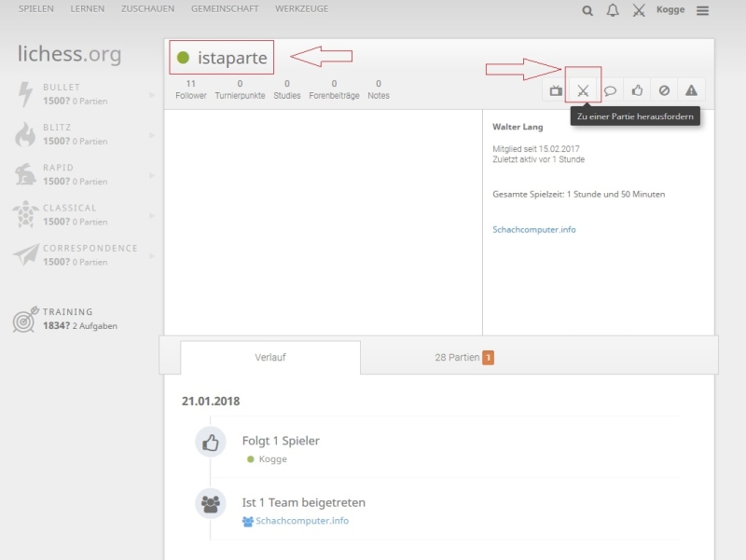Click the text Zuletzt aktiv vor 1 Stunde
Image resolution: width=746 pixels, height=560 pixels.
click(x=539, y=159)
